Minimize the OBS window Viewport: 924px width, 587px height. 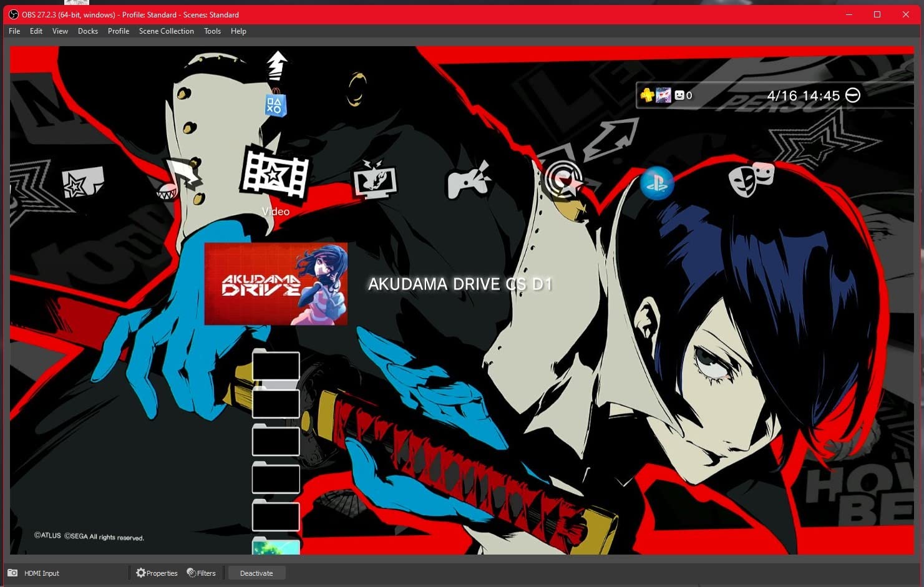point(850,14)
